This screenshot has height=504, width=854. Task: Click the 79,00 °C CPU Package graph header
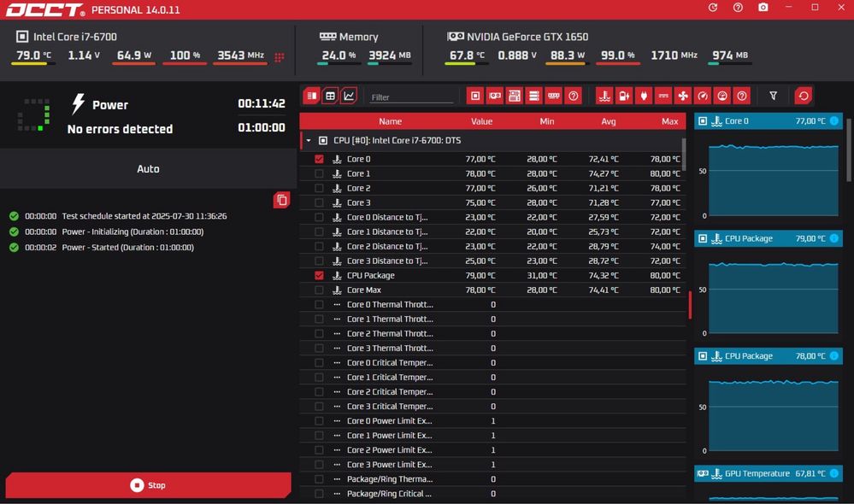[x=768, y=238]
